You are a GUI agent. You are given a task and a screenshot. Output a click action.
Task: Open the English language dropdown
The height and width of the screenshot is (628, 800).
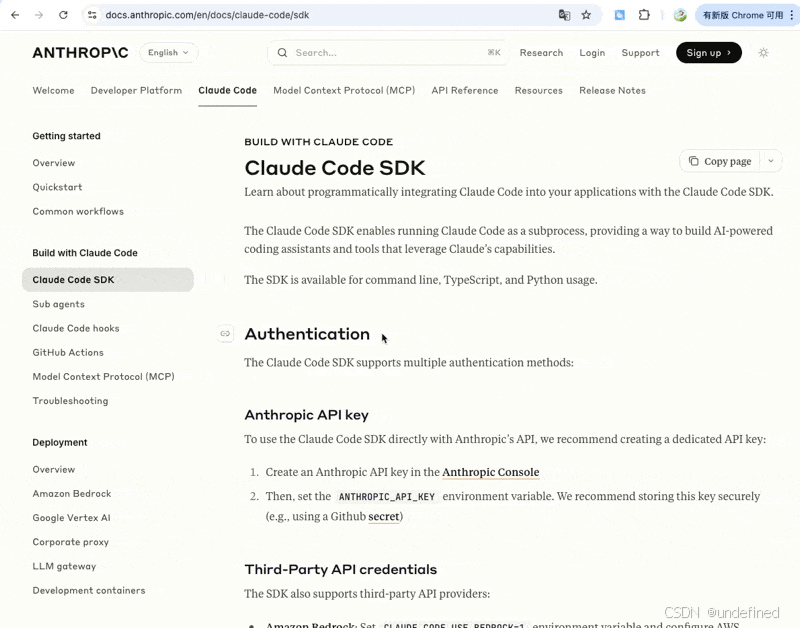[x=168, y=53]
